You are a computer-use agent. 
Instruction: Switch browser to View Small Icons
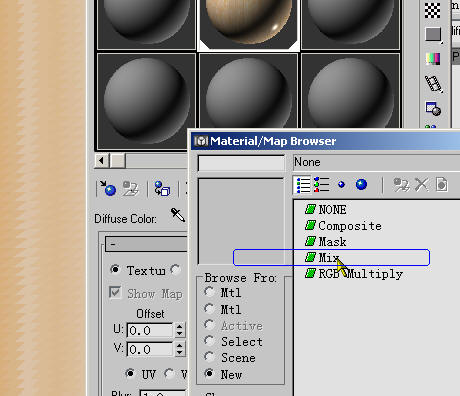click(x=341, y=184)
